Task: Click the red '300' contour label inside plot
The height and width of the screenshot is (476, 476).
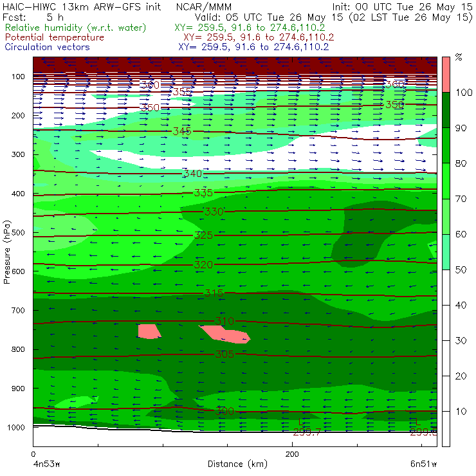Action: (224, 411)
